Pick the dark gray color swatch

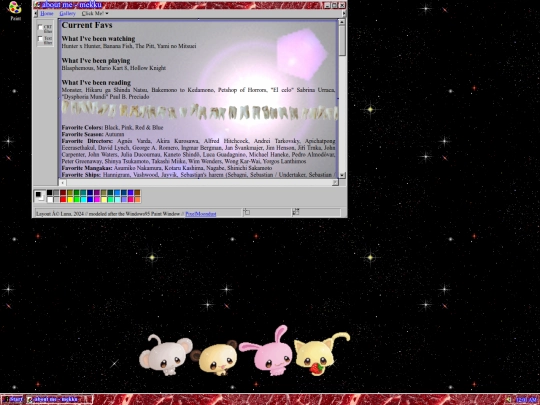[x=56, y=193]
